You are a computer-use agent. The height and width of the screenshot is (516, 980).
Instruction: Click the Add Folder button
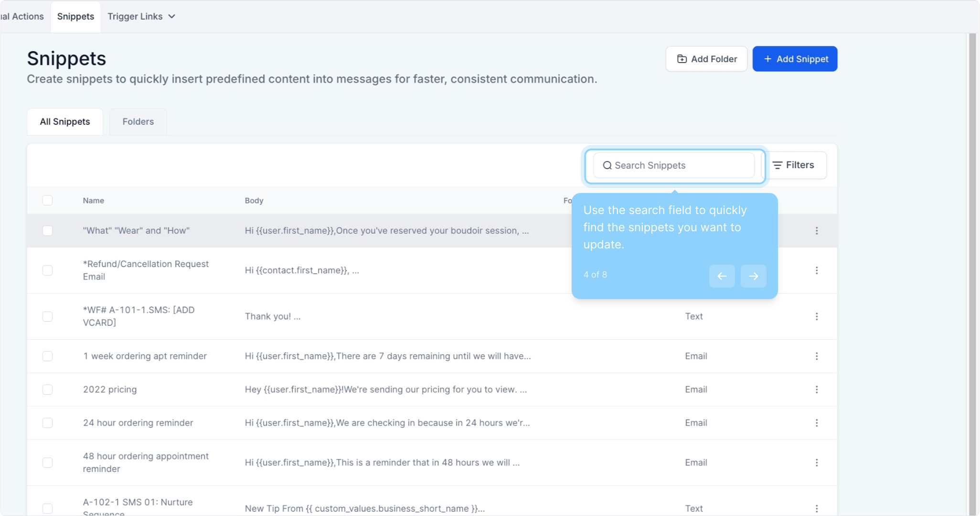click(x=706, y=59)
